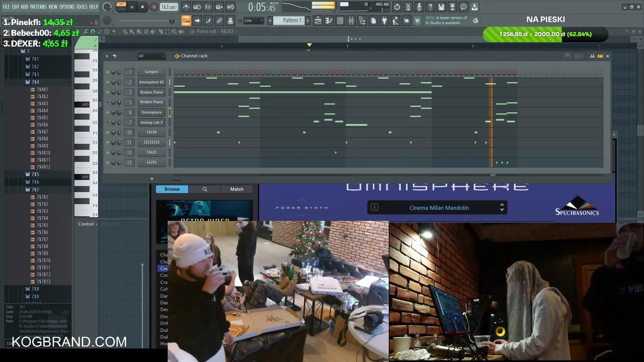Open the Sampler channel button
644x362 pixels.
pyautogui.click(x=151, y=72)
